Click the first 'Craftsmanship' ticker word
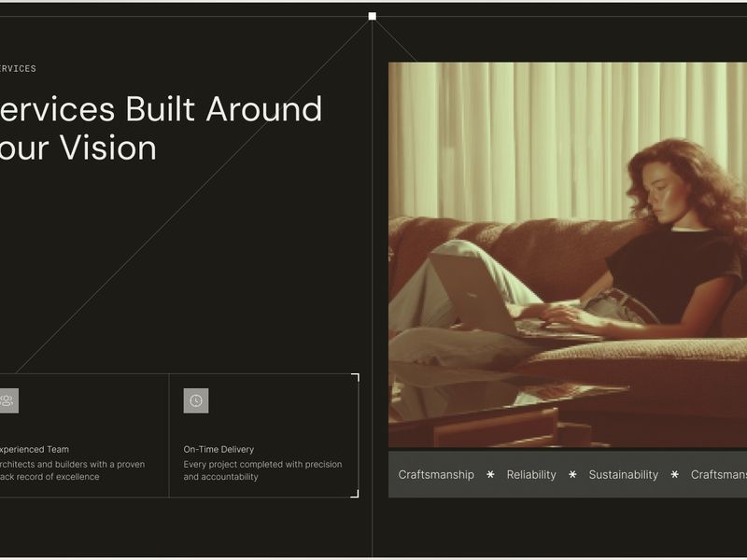This screenshot has width=747, height=560. tap(436, 475)
